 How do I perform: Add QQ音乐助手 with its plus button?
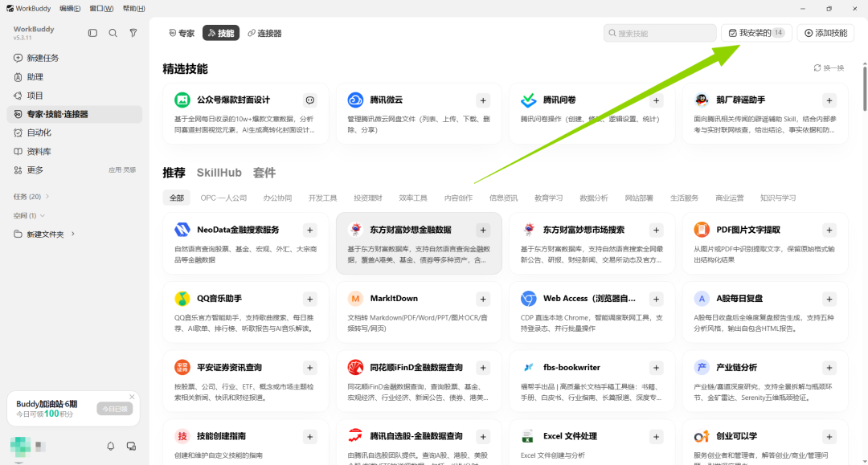pyautogui.click(x=310, y=299)
